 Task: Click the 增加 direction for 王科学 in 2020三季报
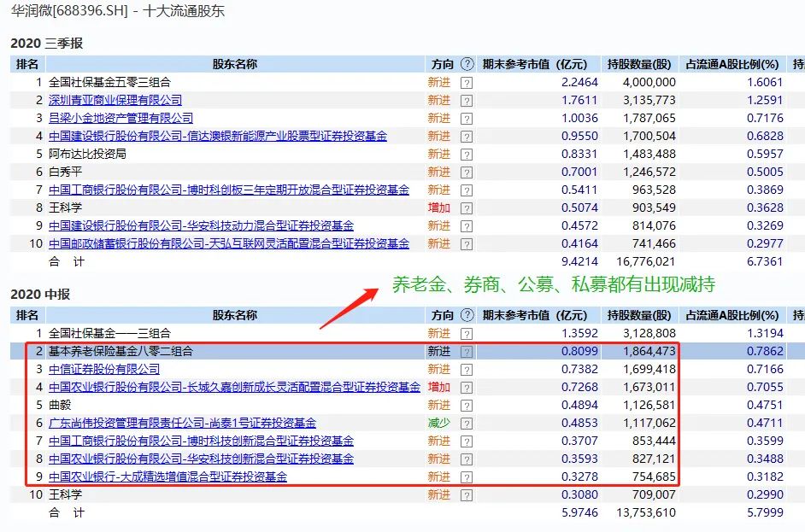pos(439,208)
